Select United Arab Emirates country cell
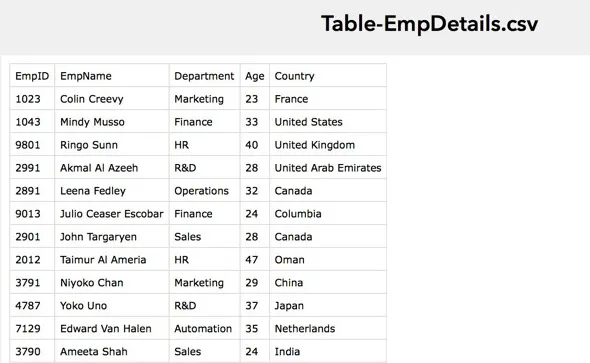590x363 pixels. coord(328,168)
